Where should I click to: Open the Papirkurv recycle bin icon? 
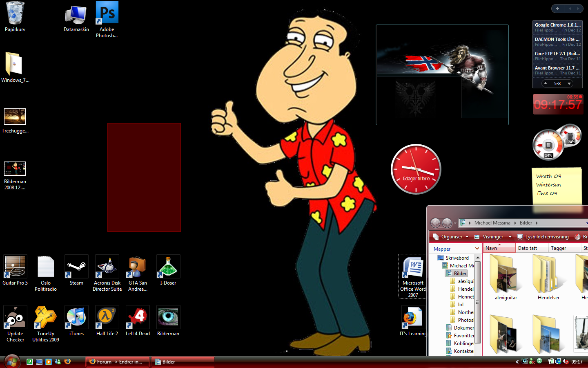pos(15,16)
